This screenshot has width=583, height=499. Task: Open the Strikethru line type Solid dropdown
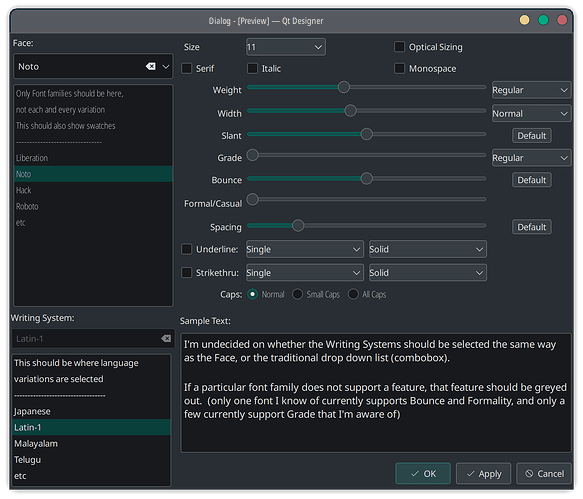pyautogui.click(x=427, y=273)
